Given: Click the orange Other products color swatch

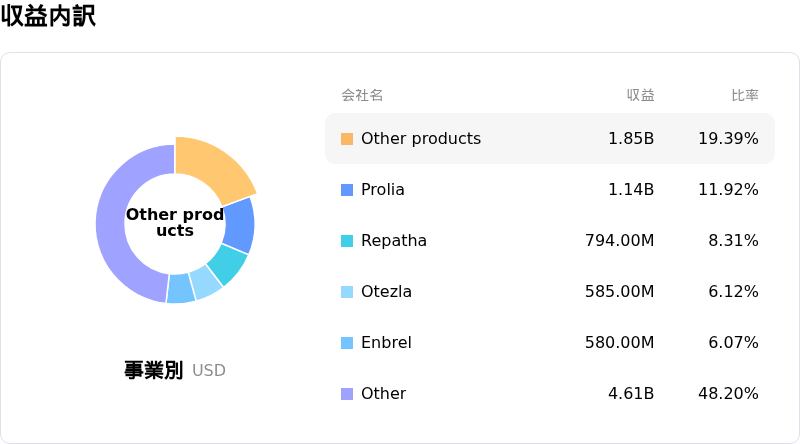Looking at the screenshot, I should click(x=347, y=139).
